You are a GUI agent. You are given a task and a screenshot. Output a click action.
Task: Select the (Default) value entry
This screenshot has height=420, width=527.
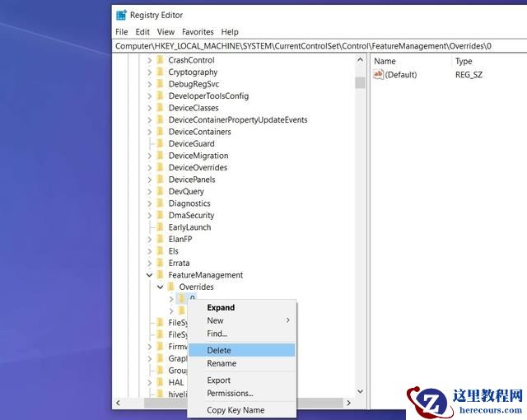pos(401,75)
